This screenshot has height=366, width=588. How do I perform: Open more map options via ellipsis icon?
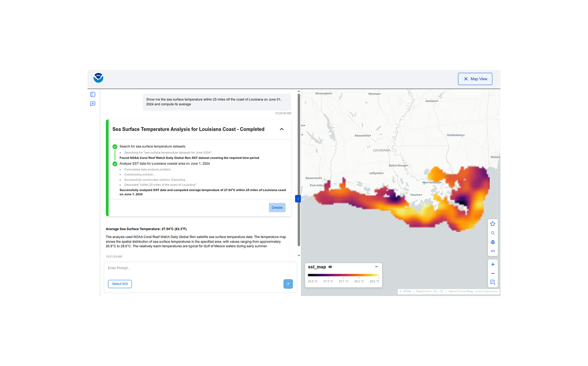(493, 251)
